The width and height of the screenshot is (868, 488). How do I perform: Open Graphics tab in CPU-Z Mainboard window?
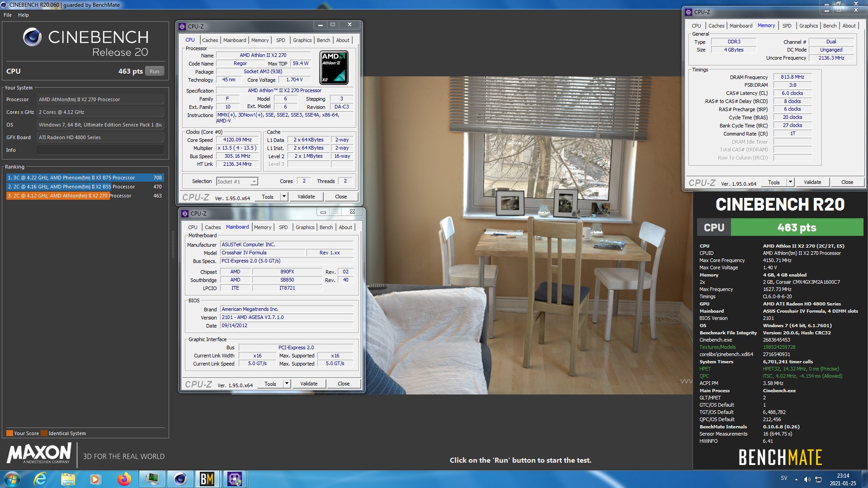tap(305, 227)
